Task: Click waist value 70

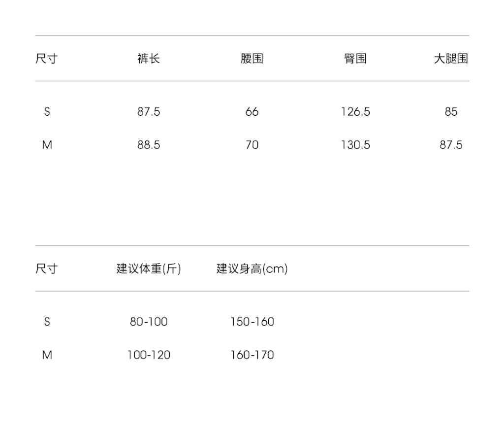Action: [x=252, y=145]
